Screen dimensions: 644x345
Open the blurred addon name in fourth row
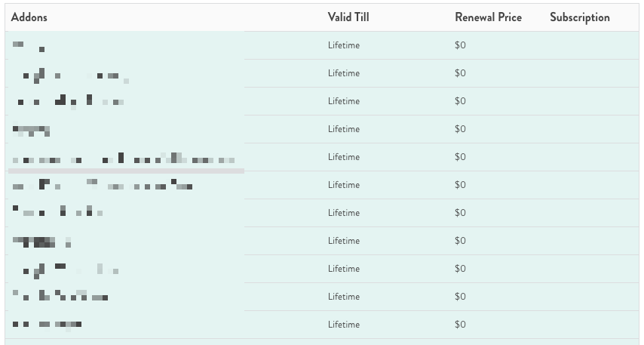click(31, 130)
